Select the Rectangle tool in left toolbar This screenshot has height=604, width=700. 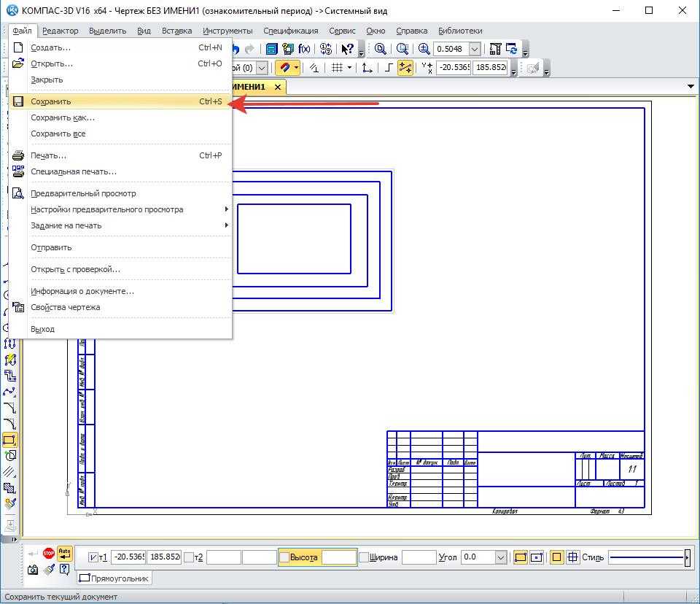(x=9, y=440)
